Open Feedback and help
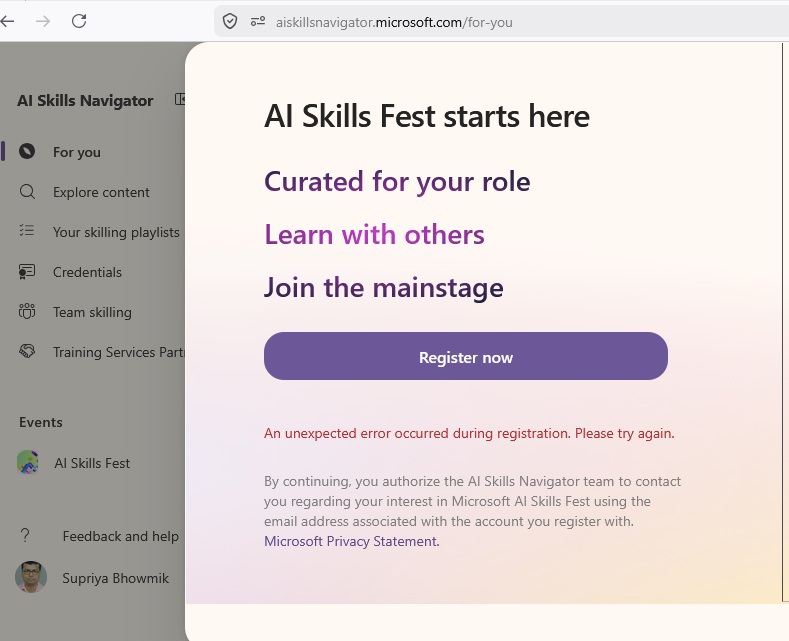Viewport: 789px width, 641px height. click(121, 536)
